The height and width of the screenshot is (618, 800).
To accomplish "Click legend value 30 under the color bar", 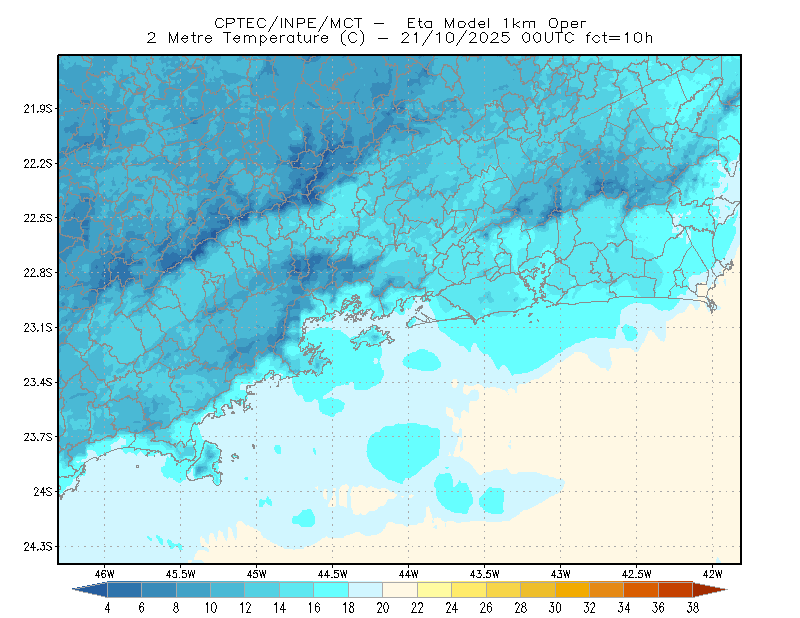I will click(x=555, y=608).
